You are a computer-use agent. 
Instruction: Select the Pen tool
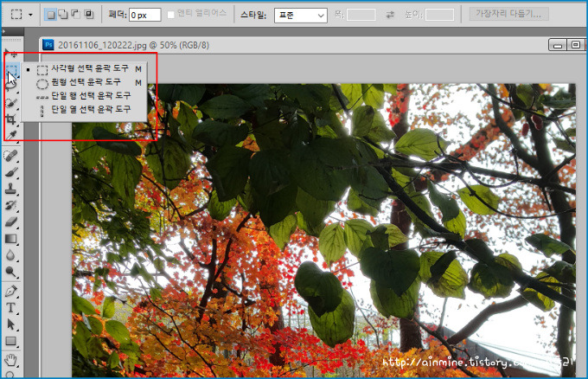tap(11, 291)
